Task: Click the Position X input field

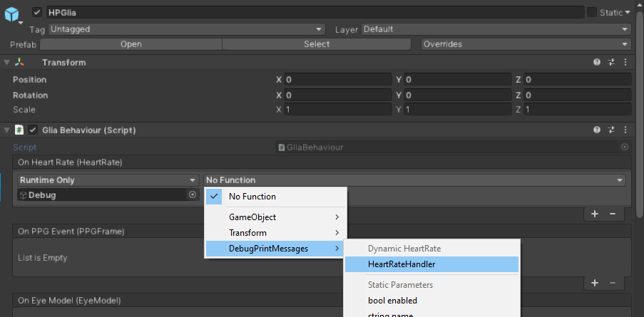Action: click(337, 80)
